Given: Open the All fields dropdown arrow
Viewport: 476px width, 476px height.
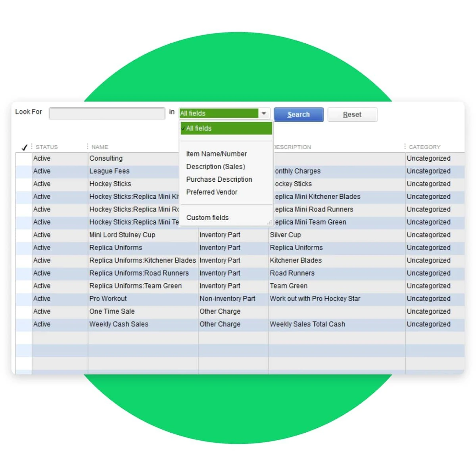Looking at the screenshot, I should 264,113.
